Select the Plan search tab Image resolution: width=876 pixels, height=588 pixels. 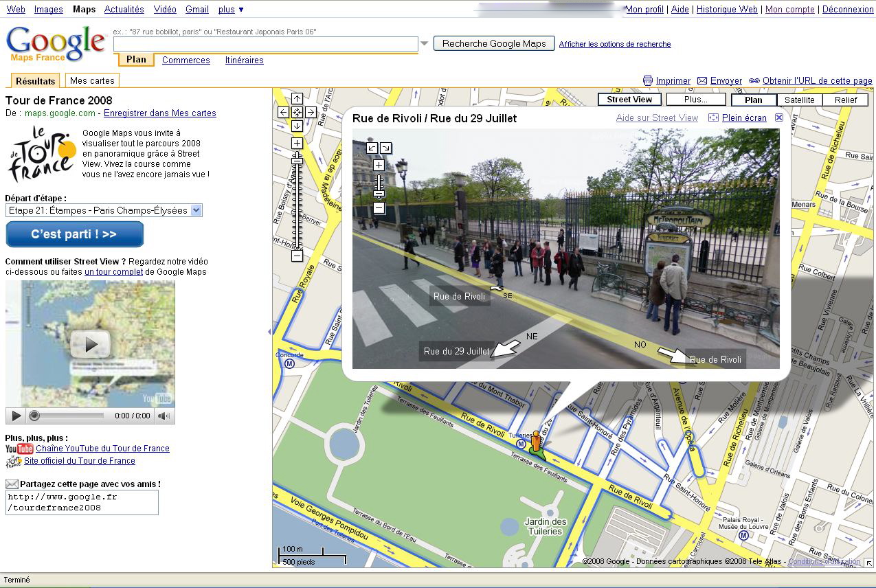pyautogui.click(x=136, y=60)
